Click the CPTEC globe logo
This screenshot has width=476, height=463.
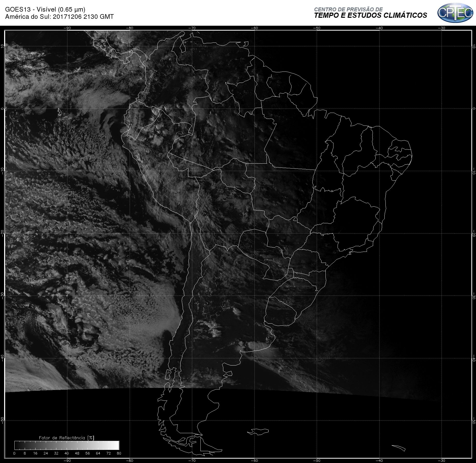(455, 13)
